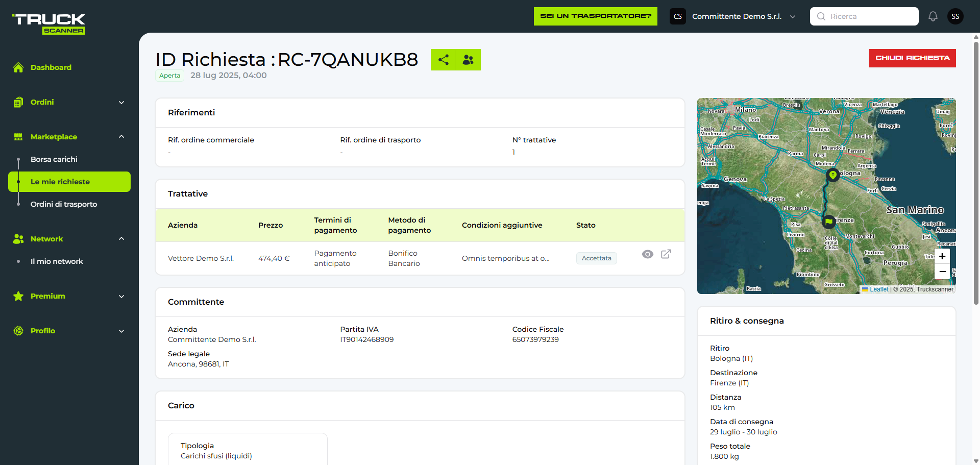The height and width of the screenshot is (465, 980).
Task: Click the date 28 lug 2025, 04:00
Action: tap(229, 76)
